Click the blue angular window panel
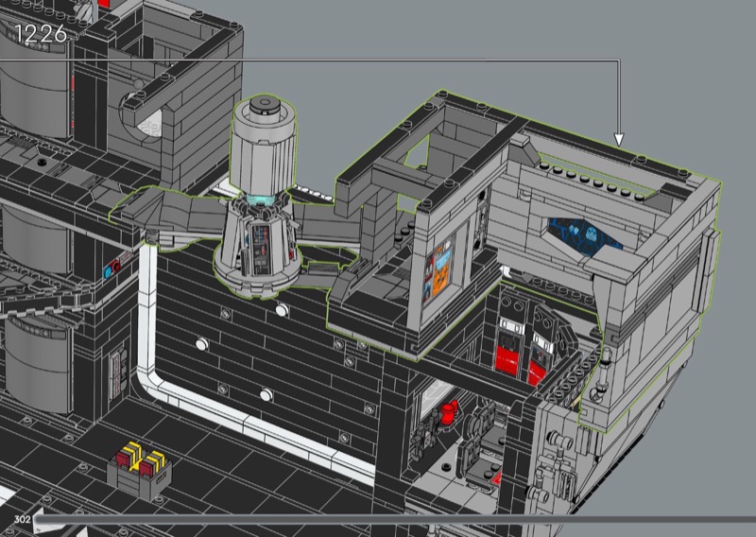The width and height of the screenshot is (756, 537). coord(583,231)
